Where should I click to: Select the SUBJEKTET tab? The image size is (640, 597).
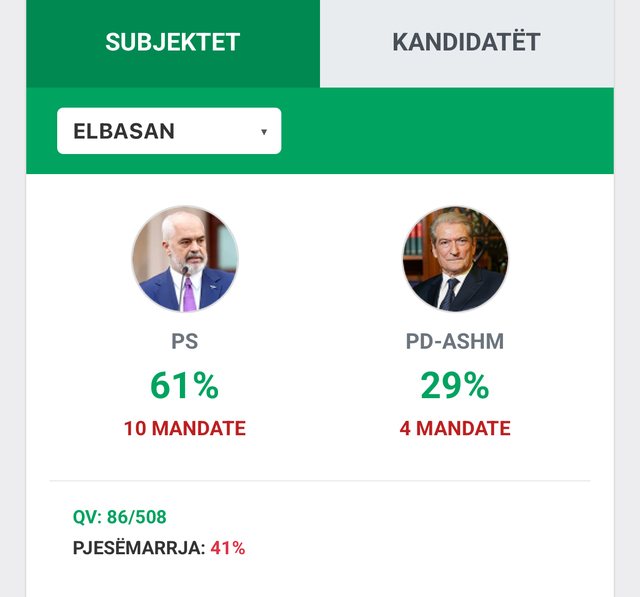[173, 43]
